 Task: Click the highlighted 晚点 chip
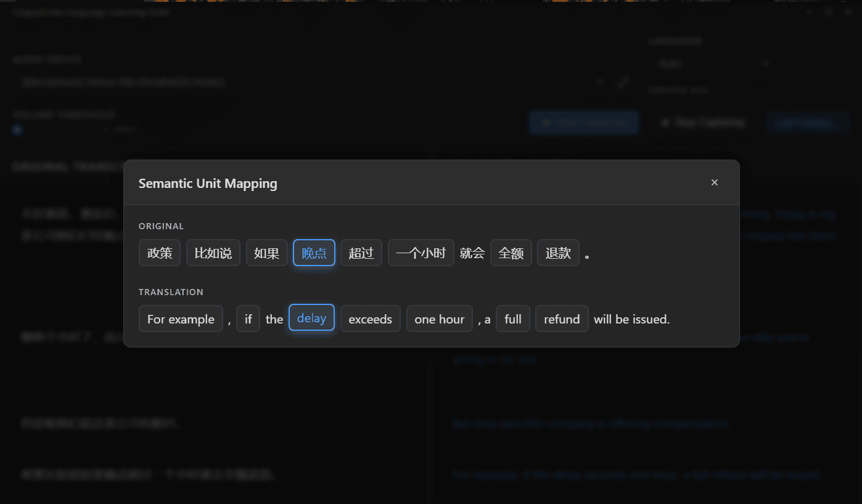(x=314, y=253)
